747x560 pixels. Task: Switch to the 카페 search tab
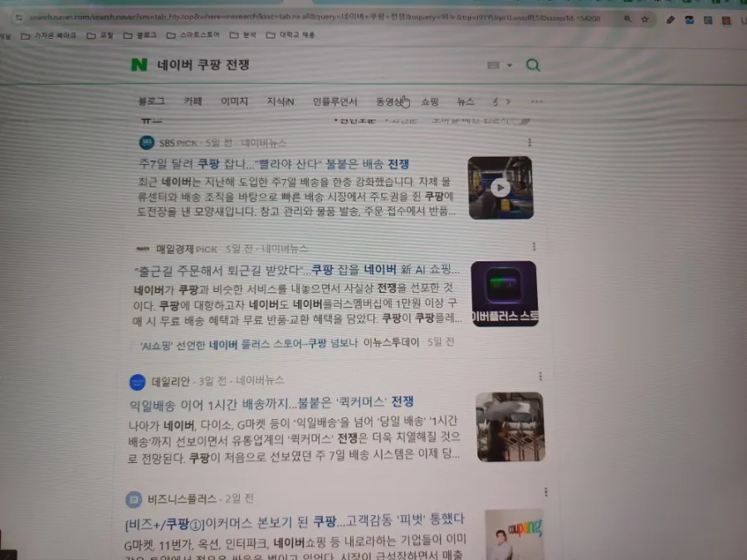[x=193, y=101]
